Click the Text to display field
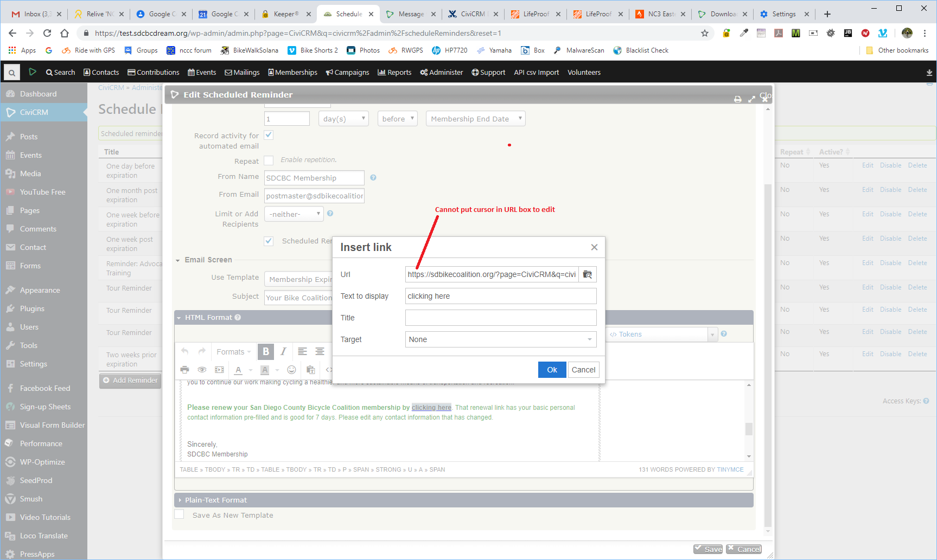Screen dimensions: 937x560 (501, 296)
